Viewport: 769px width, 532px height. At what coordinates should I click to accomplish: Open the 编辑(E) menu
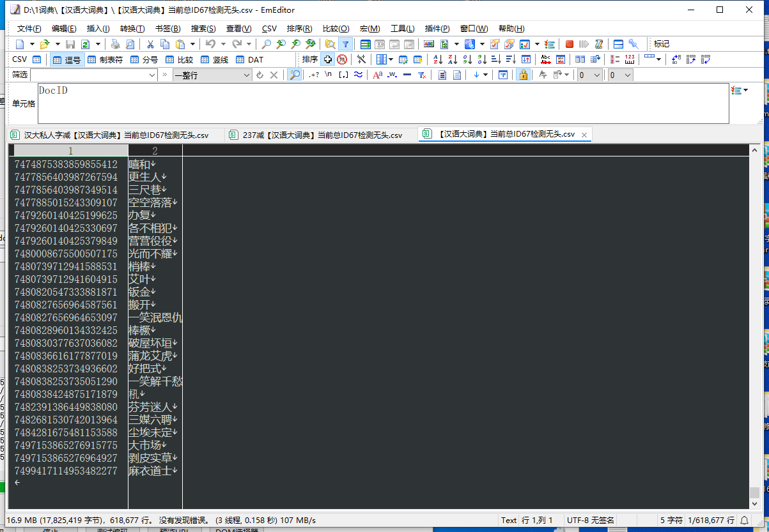(x=64, y=29)
